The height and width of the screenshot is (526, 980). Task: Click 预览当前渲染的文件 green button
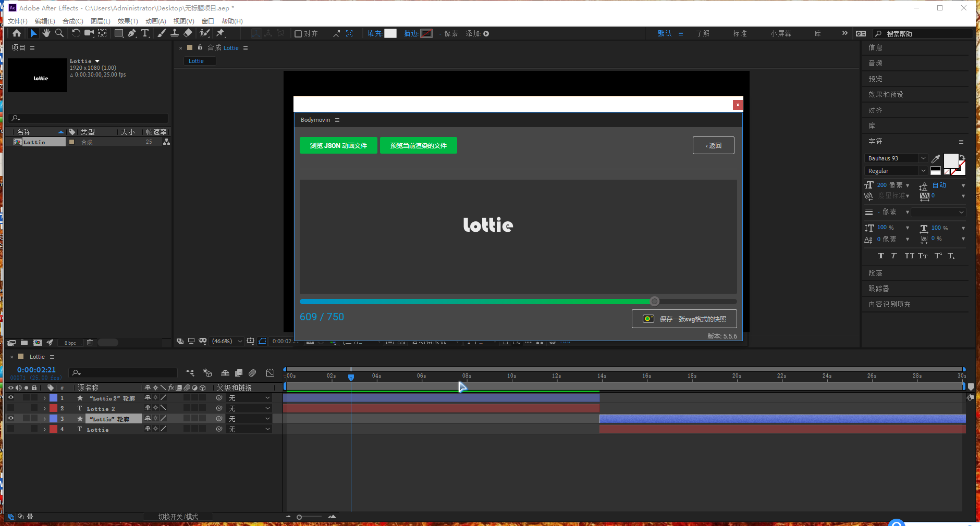pos(419,145)
